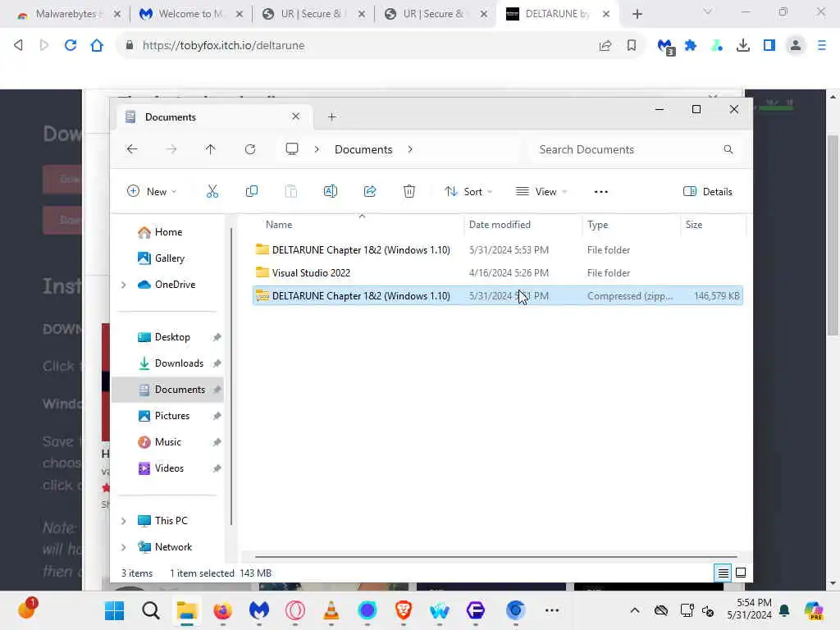Open the Sort dropdown

pyautogui.click(x=468, y=191)
